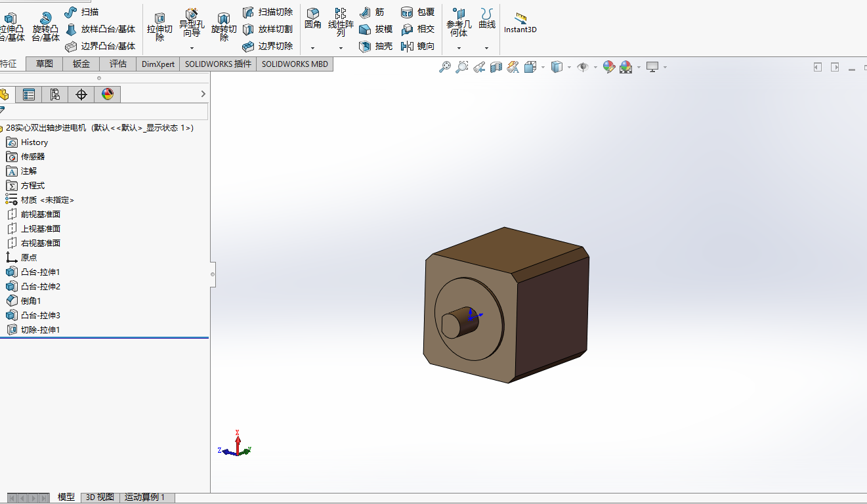The image size is (867, 504).
Task: Select the 传感器 (Sensors) tree item
Action: (x=26, y=156)
